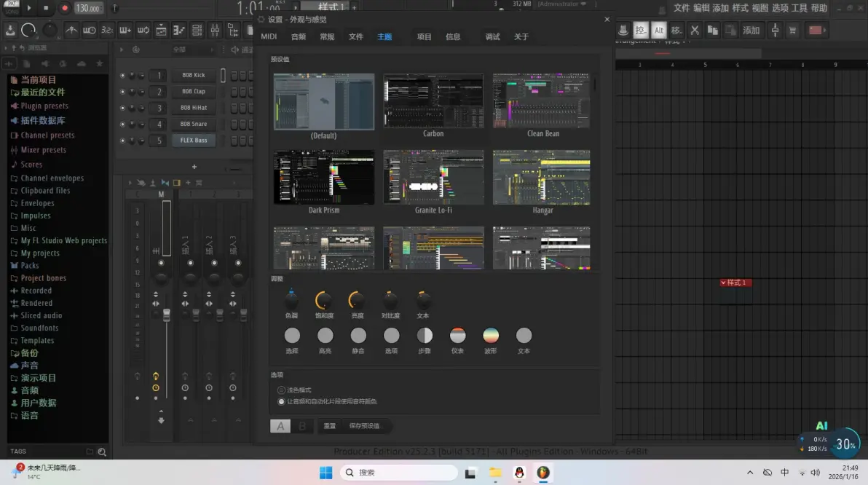
Task: Click the 保存预设值 button
Action: pyautogui.click(x=365, y=426)
